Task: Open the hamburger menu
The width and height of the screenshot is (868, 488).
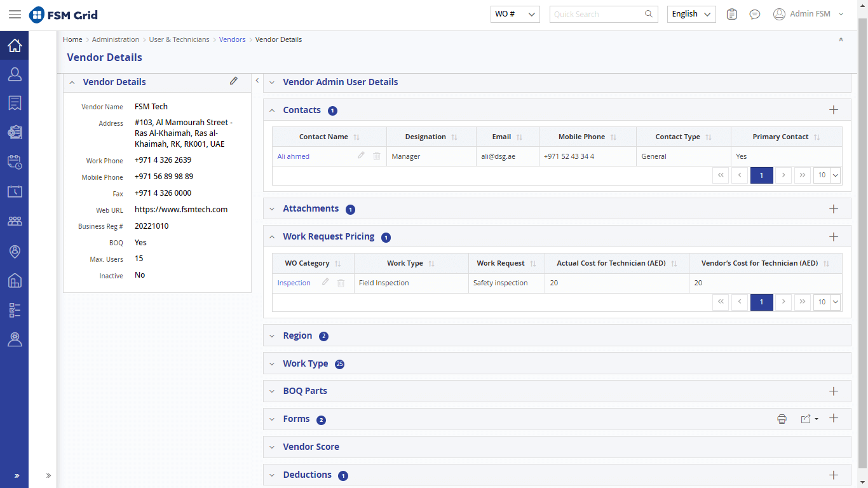Action: [15, 14]
